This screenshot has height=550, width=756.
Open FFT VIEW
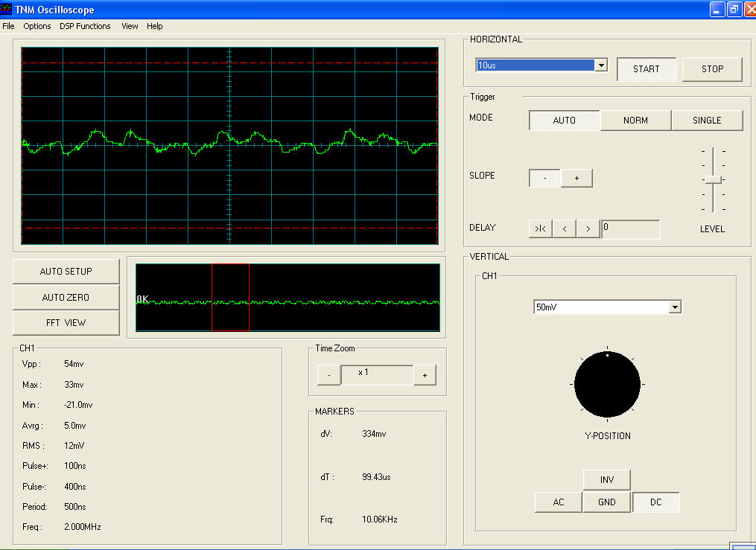tap(66, 323)
